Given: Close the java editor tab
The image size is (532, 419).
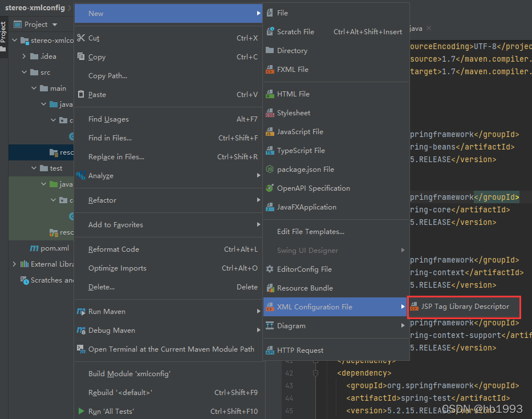Looking at the screenshot, I should tap(429, 28).
